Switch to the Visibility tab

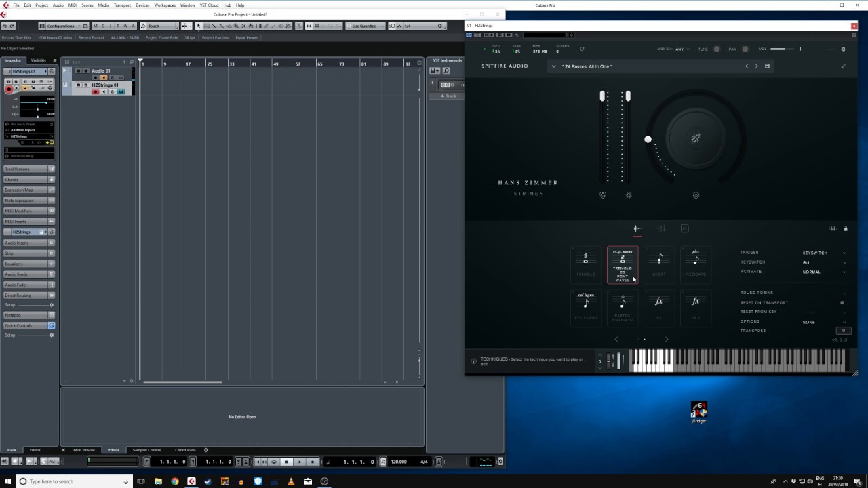point(39,60)
